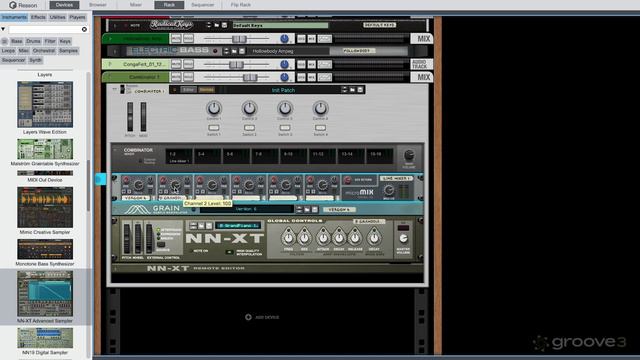Toggle Combinator Switch 1 button
640x360 pixels.
coord(213,128)
